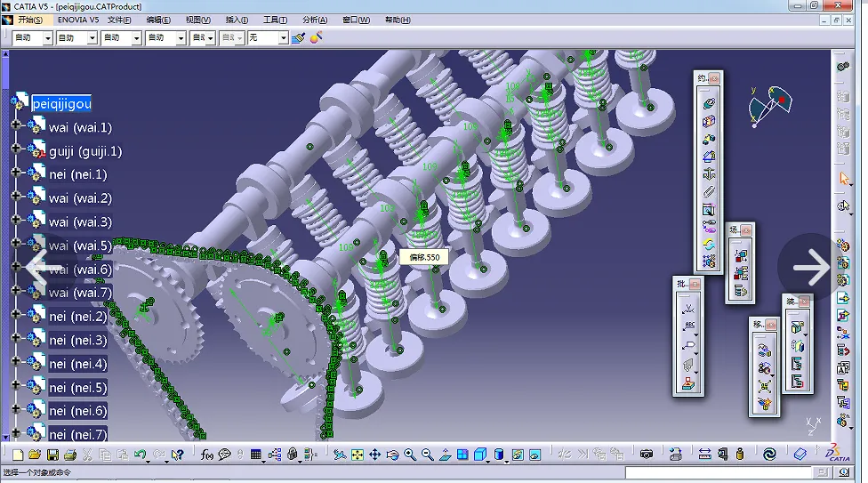The height and width of the screenshot is (483, 868).
Task: Select the Offset Constraint tool
Action: tap(709, 139)
